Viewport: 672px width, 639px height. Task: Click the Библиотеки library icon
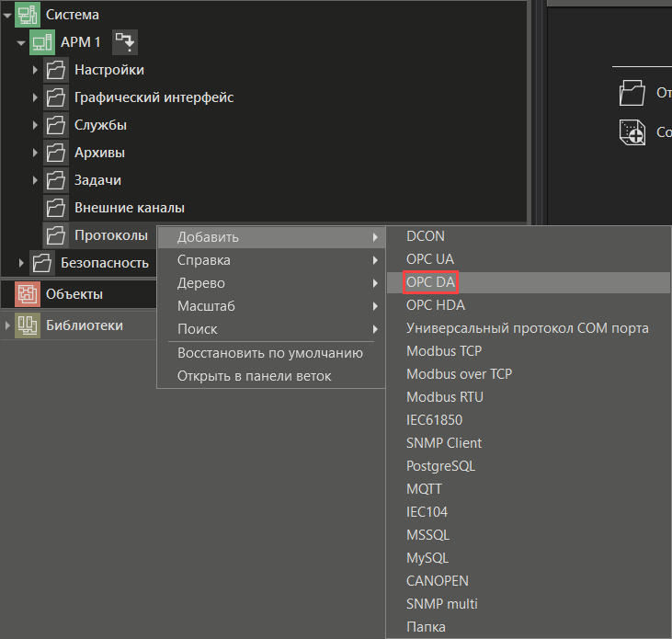pos(28,325)
